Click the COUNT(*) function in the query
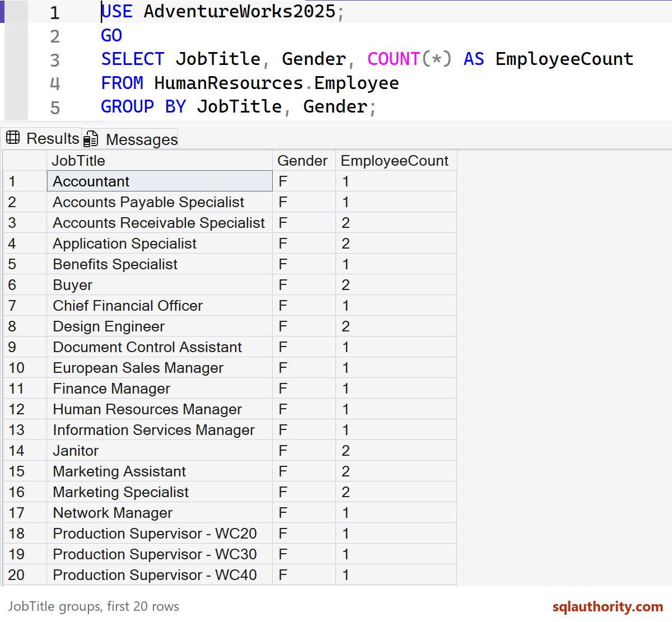 pos(409,59)
